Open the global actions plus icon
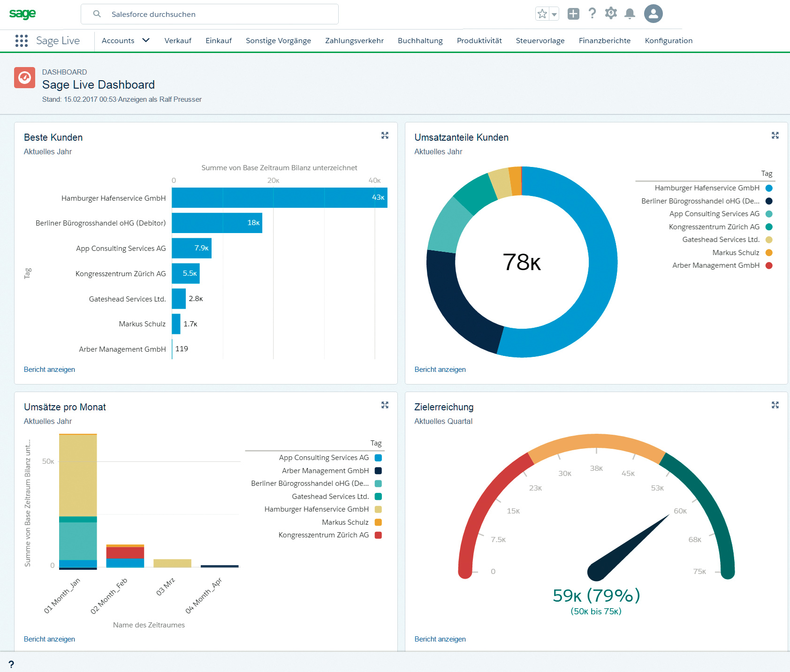The height and width of the screenshot is (672, 790). 573,14
